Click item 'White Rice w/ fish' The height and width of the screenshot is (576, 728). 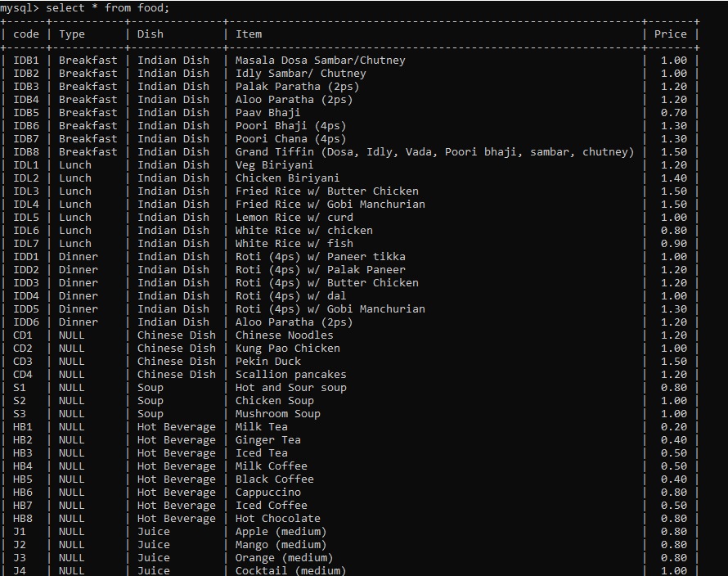point(294,243)
